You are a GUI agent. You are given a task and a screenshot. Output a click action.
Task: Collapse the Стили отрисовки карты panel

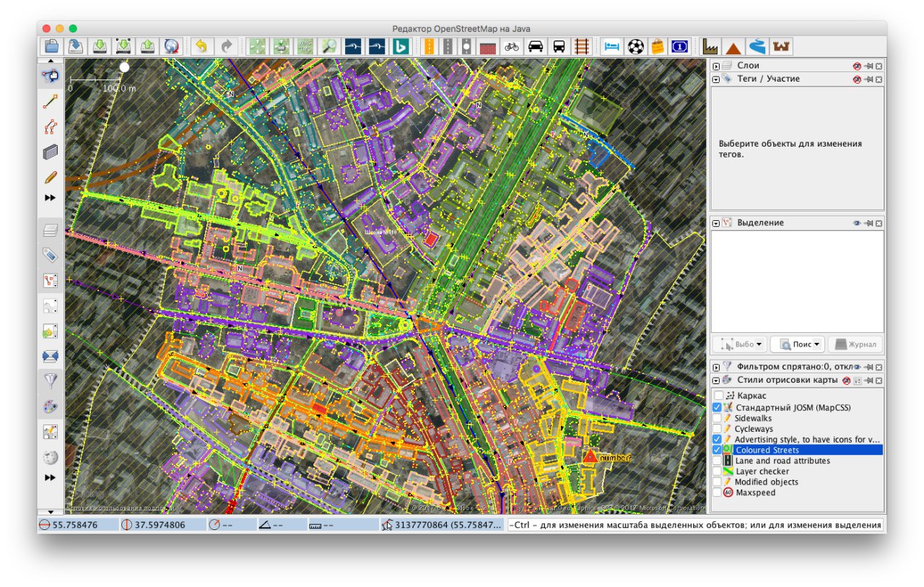(716, 380)
